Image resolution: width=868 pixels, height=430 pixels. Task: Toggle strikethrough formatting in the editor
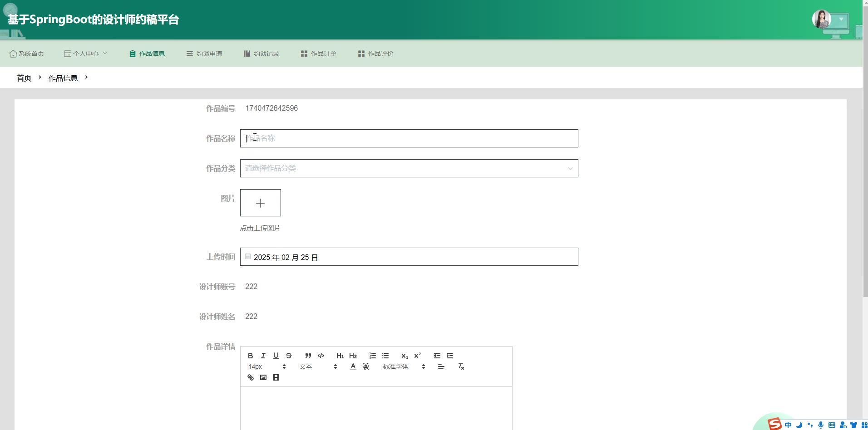289,356
